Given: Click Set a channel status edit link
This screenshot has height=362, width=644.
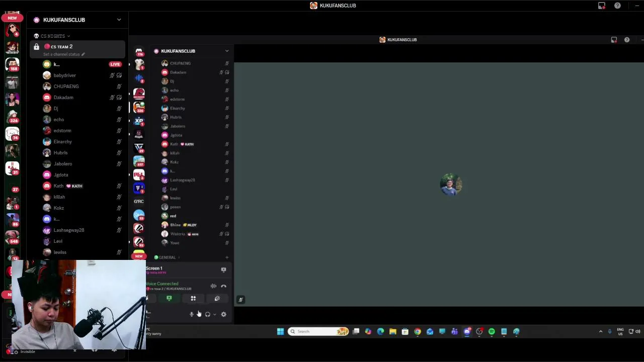Looking at the screenshot, I should (64, 54).
